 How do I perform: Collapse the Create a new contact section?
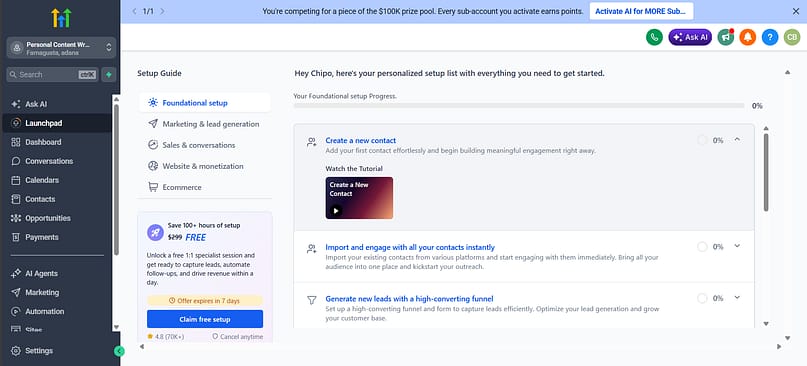point(737,140)
